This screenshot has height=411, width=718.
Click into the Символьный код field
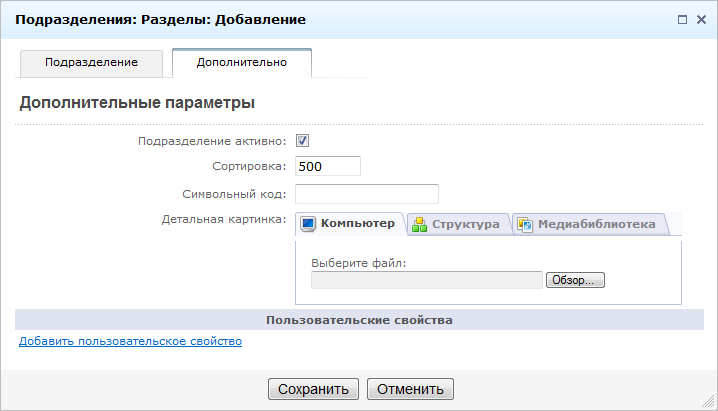click(x=367, y=193)
